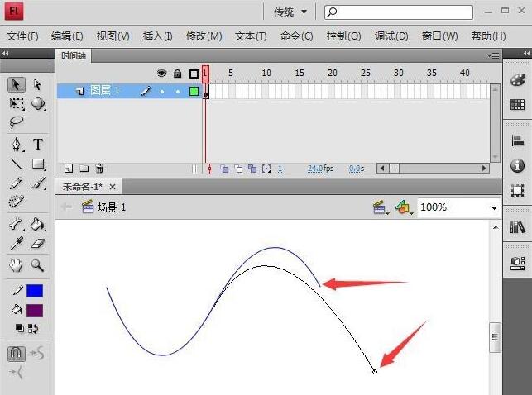This screenshot has height=395, width=532.
Task: Select the Paint Bucket tool
Action: (38, 223)
